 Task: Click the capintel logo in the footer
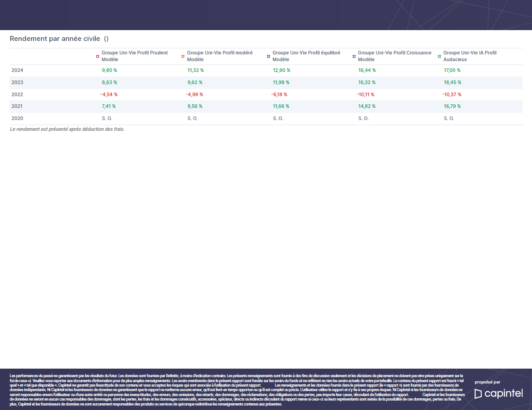(x=498, y=393)
